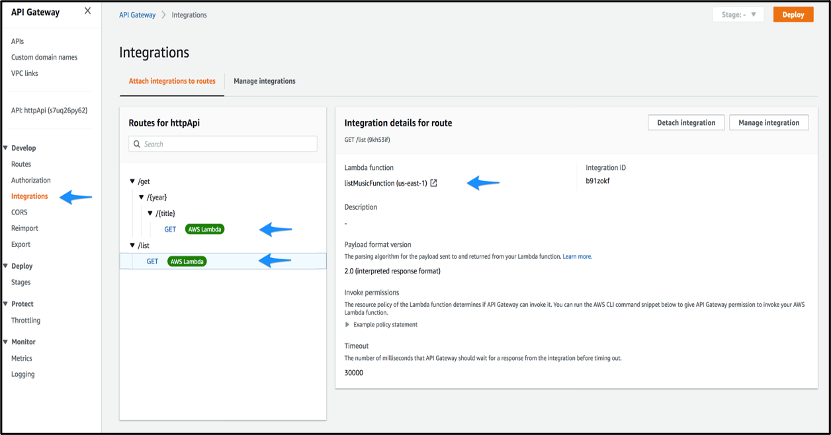Focus the routes Search field
Viewport: 831px width, 435px height.
point(223,144)
